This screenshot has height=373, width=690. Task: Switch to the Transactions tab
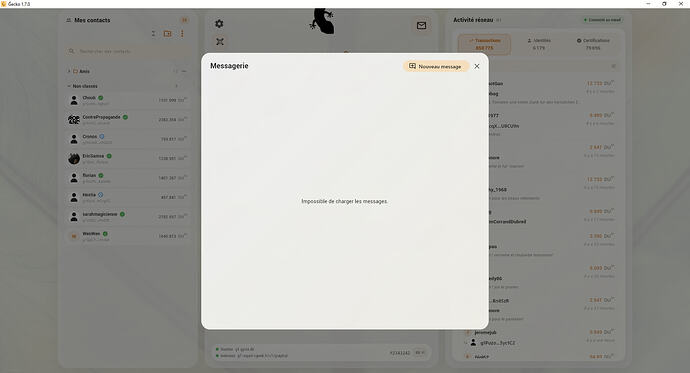click(484, 44)
